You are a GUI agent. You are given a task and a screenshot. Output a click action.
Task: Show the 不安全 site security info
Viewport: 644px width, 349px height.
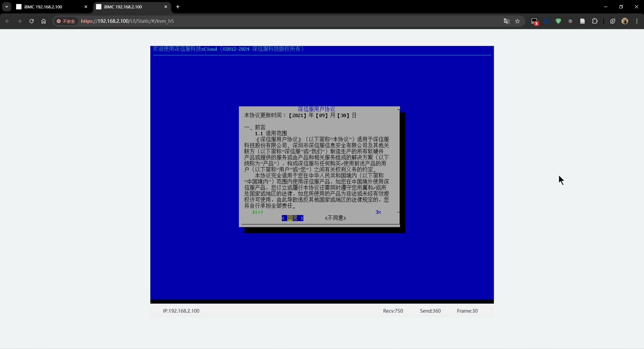coord(66,21)
